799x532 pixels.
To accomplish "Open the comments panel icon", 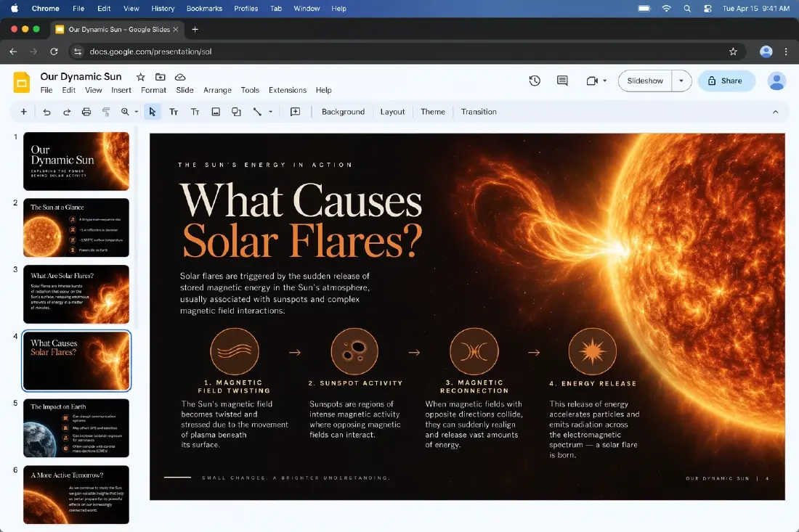I will coord(562,81).
